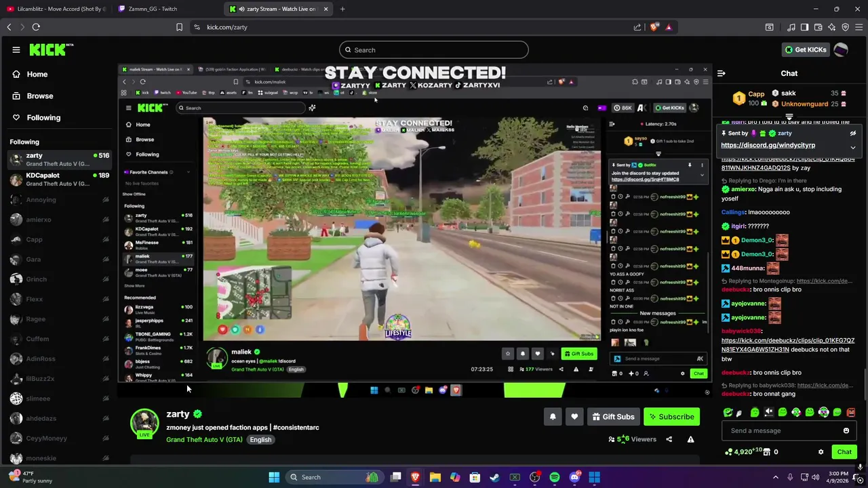Click the 4,920 channel points balance
This screenshot has height=488, width=868.
coord(744,451)
